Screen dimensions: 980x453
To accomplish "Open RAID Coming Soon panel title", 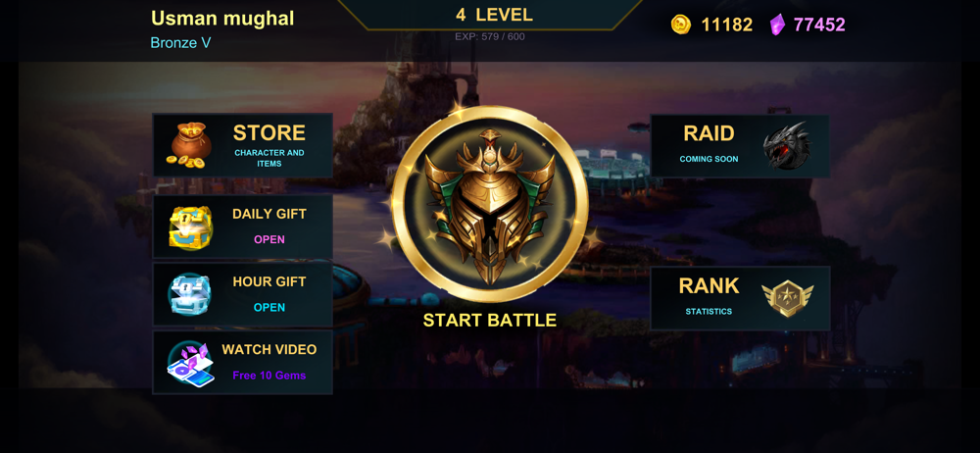I will tap(709, 133).
